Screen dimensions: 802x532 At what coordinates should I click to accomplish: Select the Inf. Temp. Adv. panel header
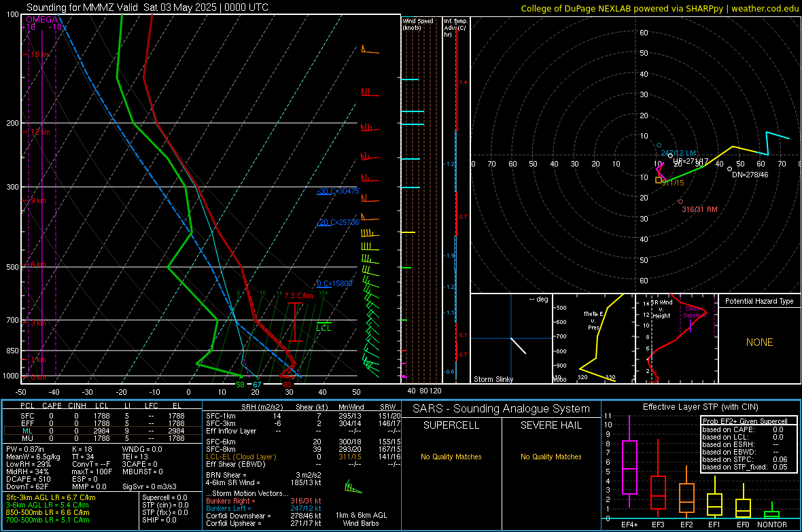tap(455, 28)
